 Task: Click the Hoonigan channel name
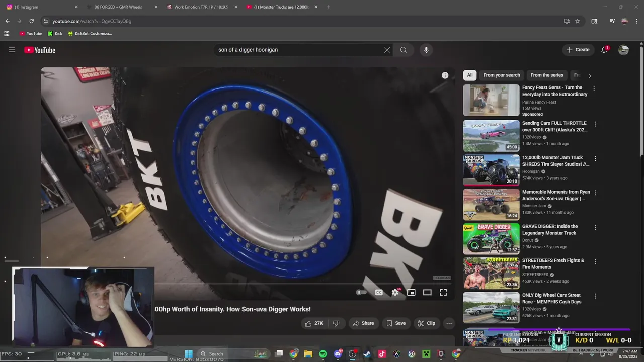tap(531, 171)
